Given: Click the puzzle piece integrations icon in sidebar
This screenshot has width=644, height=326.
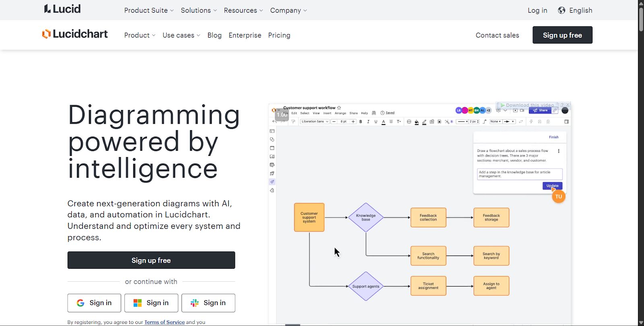Looking at the screenshot, I should point(272,190).
